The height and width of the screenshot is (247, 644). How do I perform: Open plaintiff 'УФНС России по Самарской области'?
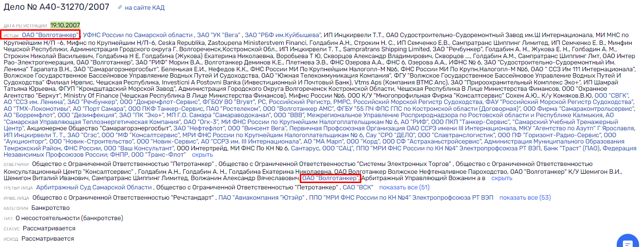tap(138, 35)
